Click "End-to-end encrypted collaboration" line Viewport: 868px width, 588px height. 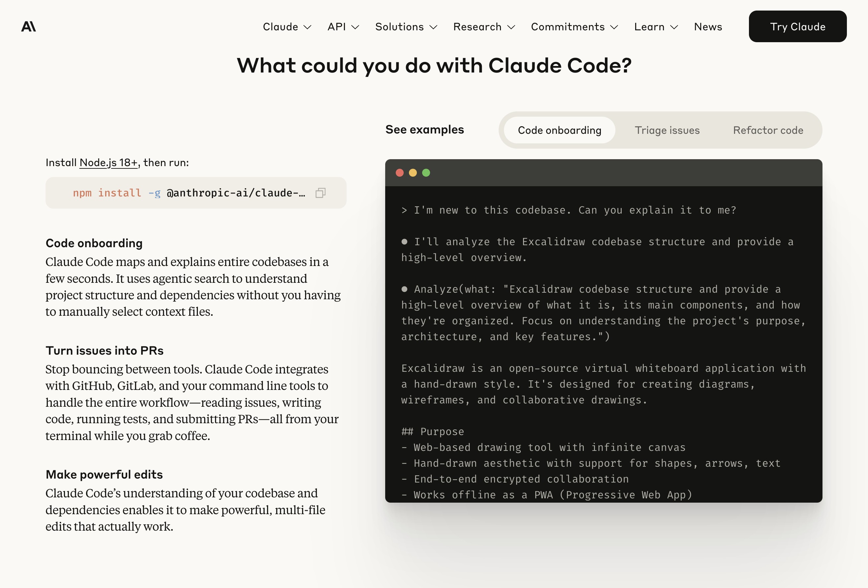coord(515,479)
